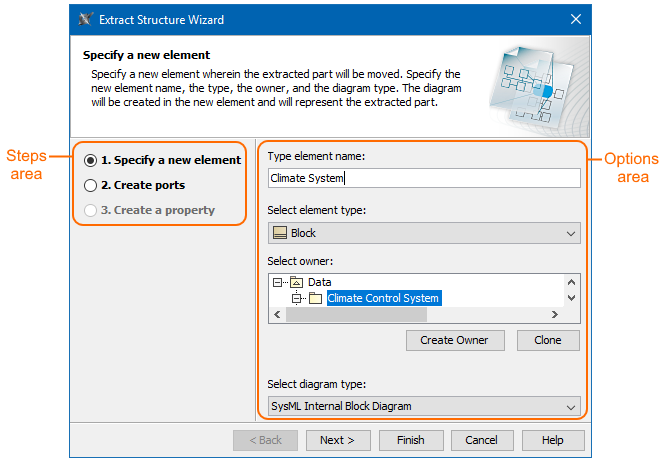Open the Select element type dropdown
This screenshot has height=459, width=662.
571,233
